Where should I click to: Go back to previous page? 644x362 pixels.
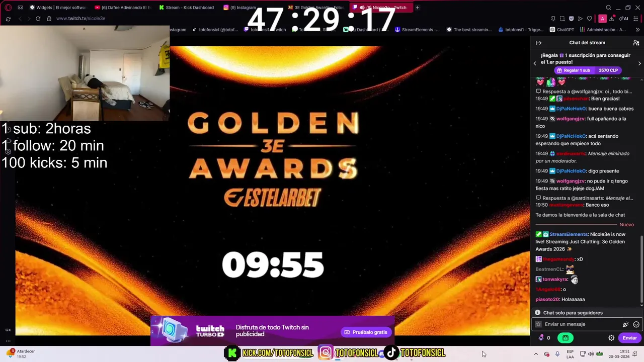tap(20, 19)
